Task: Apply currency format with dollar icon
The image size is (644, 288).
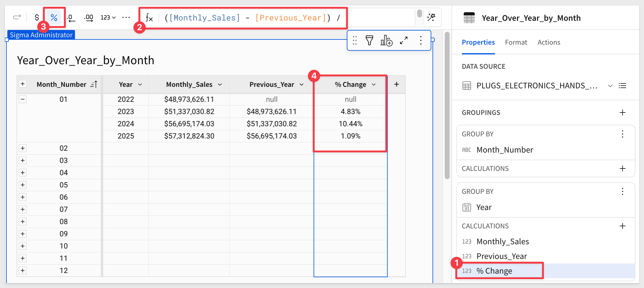Action: (37, 17)
